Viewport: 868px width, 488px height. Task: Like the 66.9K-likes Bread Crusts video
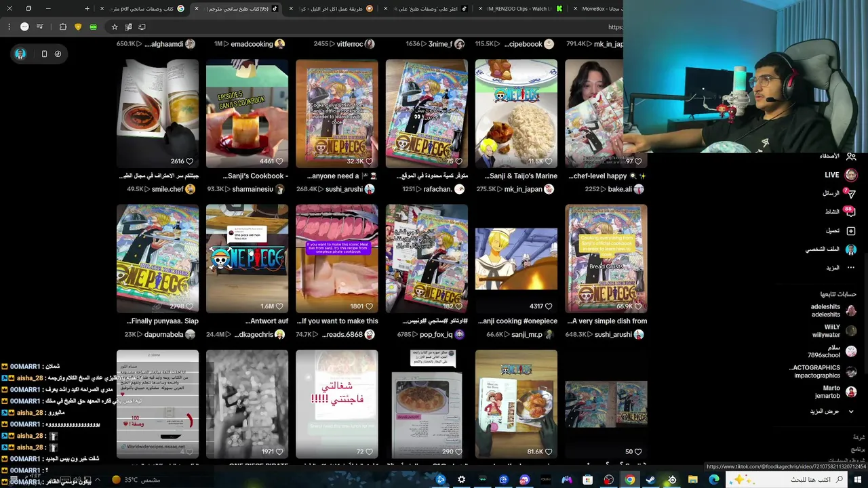coord(638,306)
